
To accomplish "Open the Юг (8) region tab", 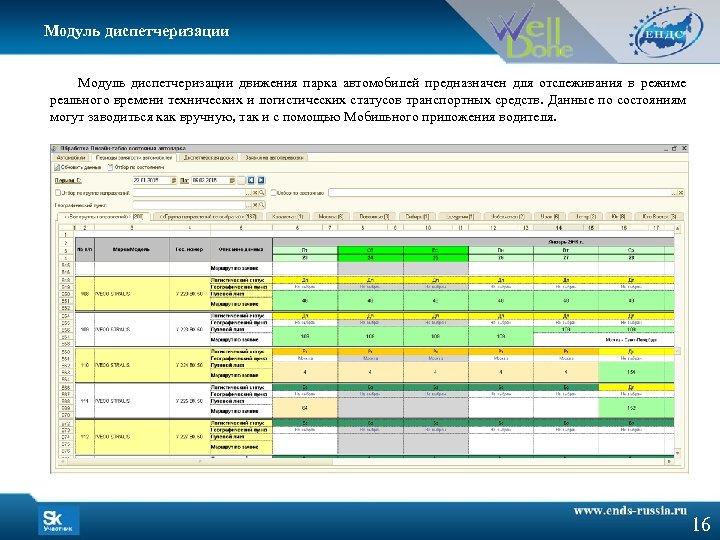I will [x=619, y=216].
